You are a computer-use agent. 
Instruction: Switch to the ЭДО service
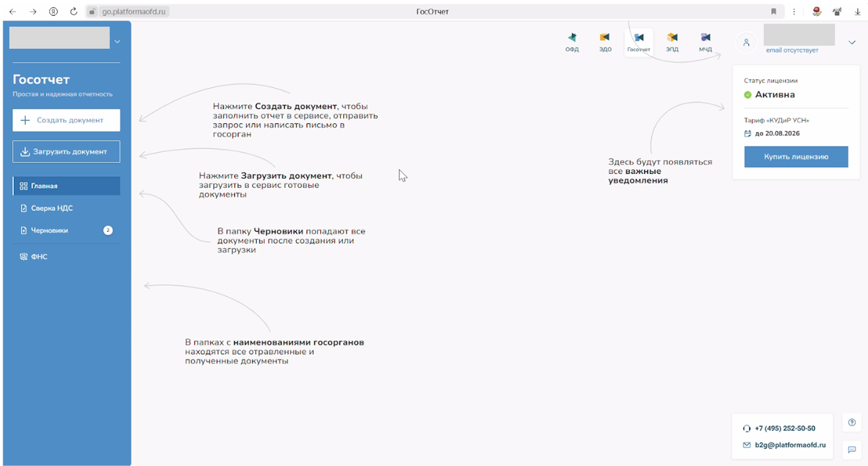coord(605,42)
